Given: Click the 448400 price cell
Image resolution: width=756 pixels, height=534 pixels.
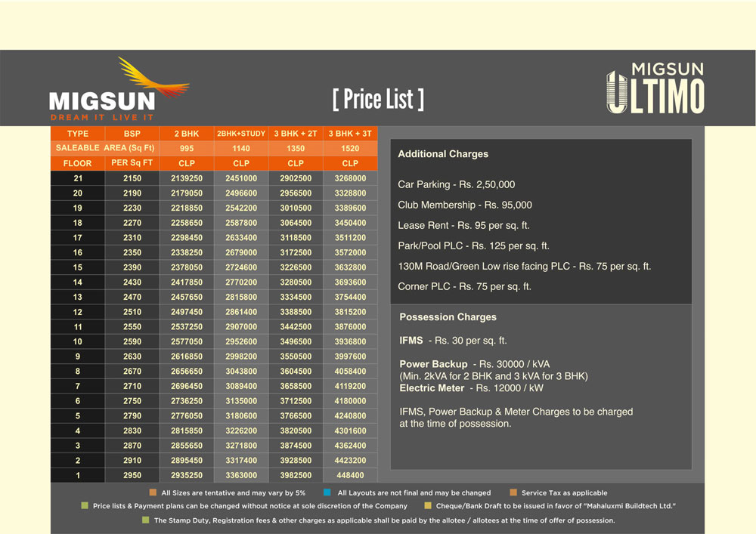Looking at the screenshot, I should coord(350,476).
